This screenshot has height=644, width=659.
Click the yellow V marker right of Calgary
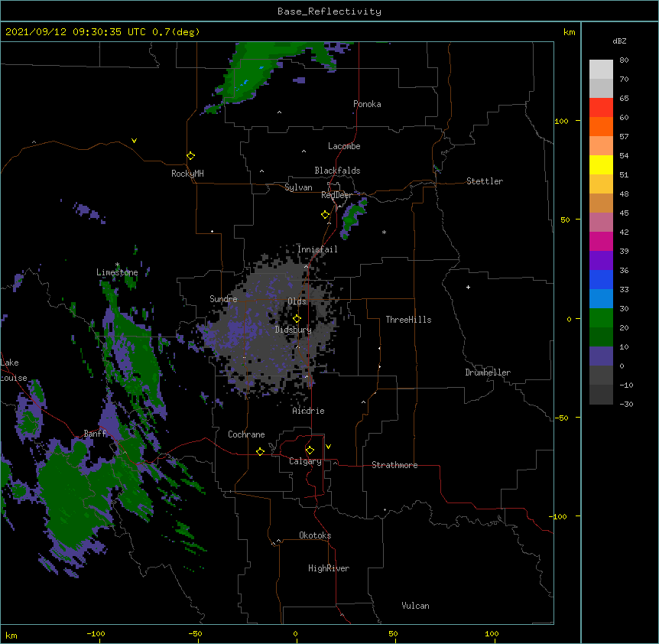tap(328, 447)
